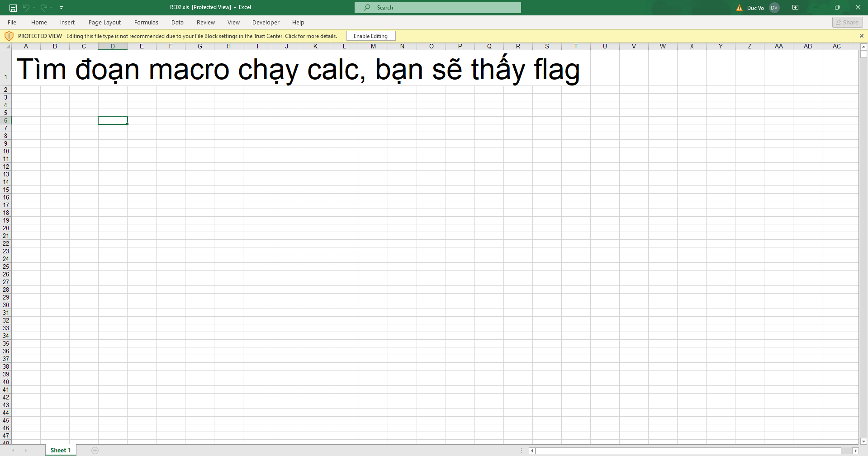The height and width of the screenshot is (456, 868).
Task: Click the Enable Editing button
Action: (370, 36)
